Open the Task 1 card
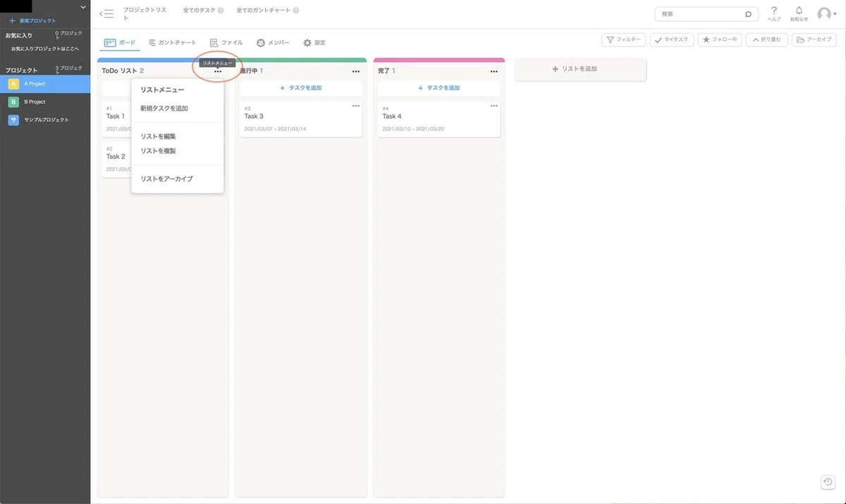Screen dimensions: 846x504 (x=116, y=119)
